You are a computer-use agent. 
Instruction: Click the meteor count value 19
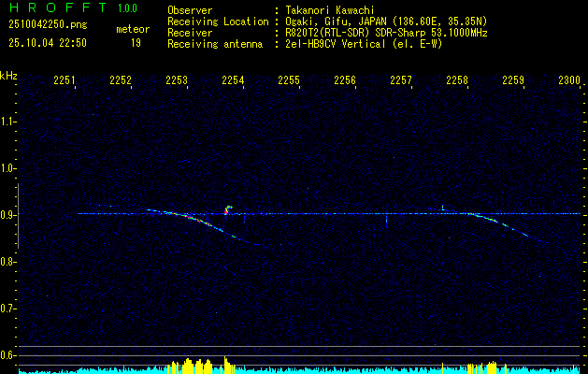click(x=136, y=43)
